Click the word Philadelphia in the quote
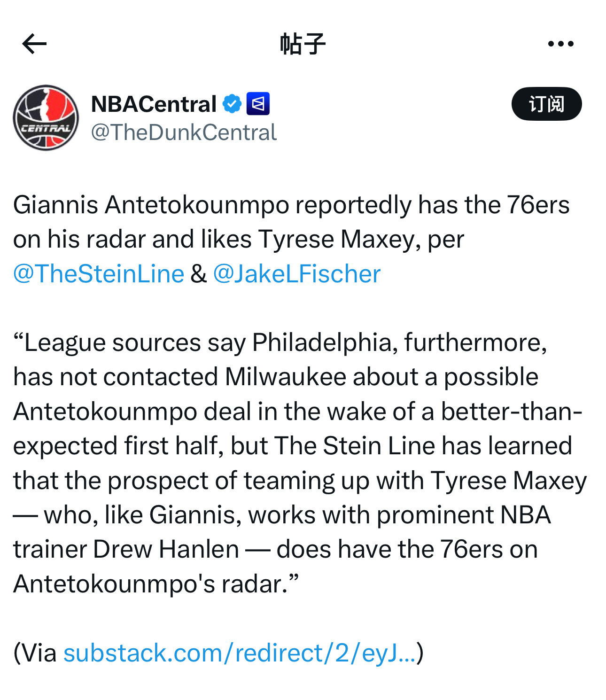The image size is (606, 700). pos(322,342)
